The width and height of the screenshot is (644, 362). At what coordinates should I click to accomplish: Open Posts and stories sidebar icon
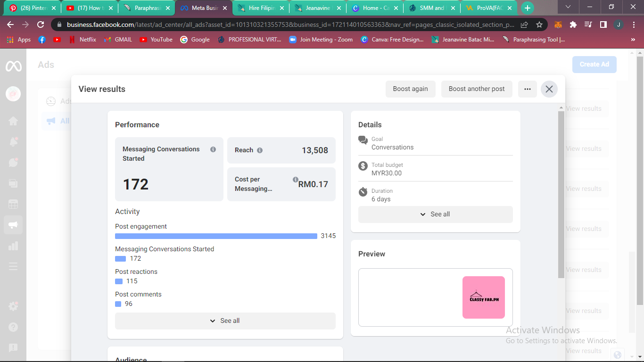13,183
